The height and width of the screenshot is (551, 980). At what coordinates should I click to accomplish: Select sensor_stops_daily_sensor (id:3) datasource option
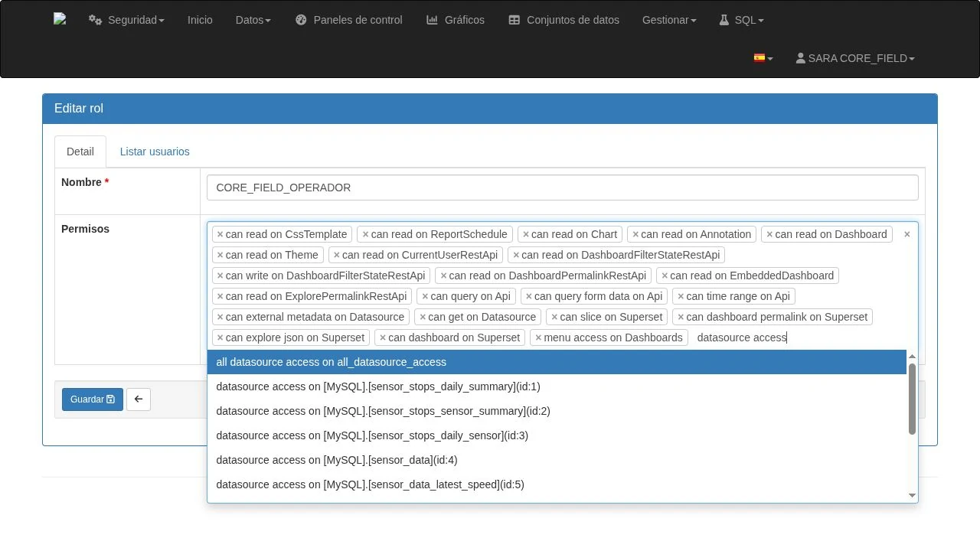[x=557, y=435]
